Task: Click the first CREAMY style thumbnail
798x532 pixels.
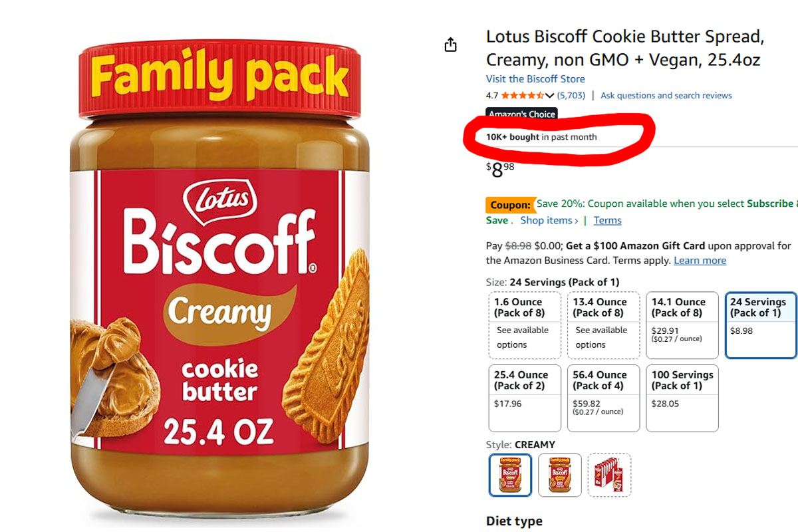Action: pos(509,475)
